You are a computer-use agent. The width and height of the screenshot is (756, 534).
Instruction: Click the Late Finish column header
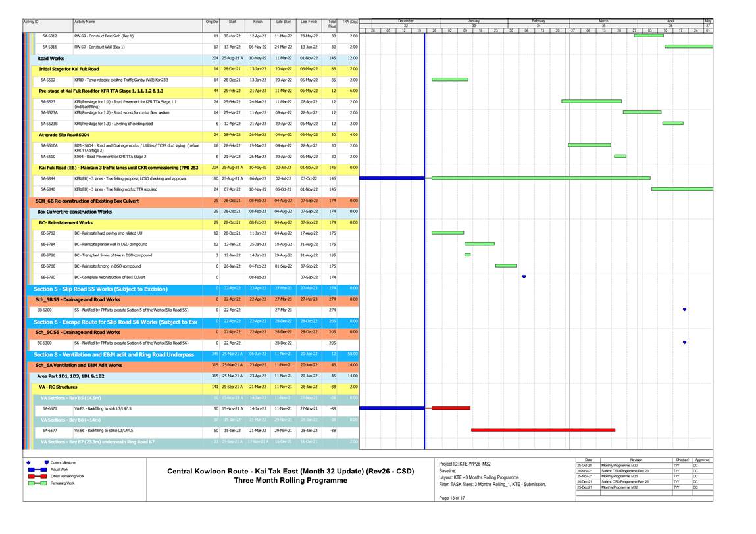point(309,22)
